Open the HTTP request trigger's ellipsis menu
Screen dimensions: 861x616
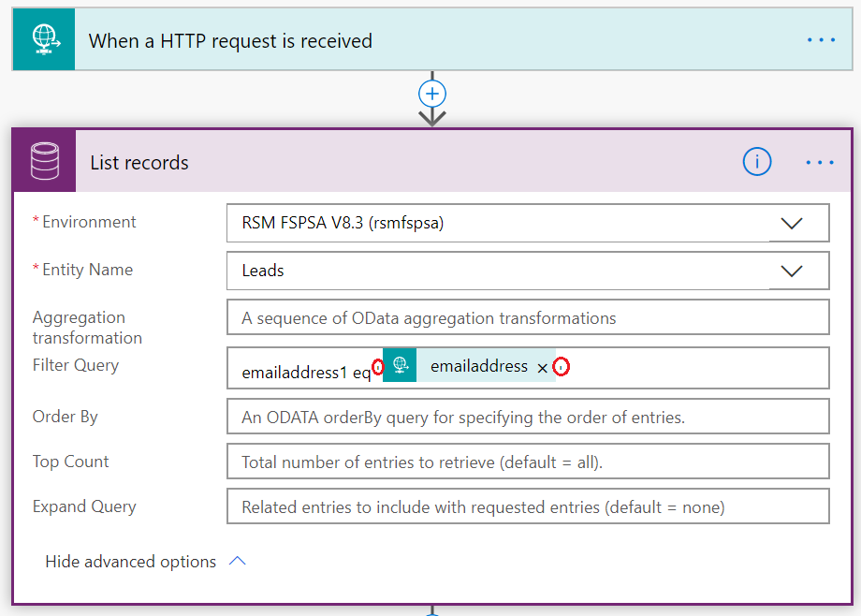pos(820,40)
